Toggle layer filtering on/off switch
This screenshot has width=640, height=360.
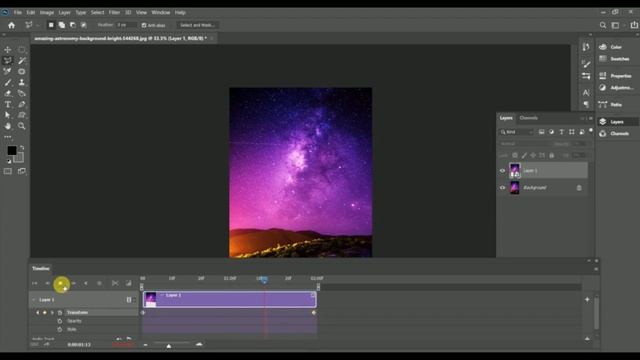(x=591, y=131)
